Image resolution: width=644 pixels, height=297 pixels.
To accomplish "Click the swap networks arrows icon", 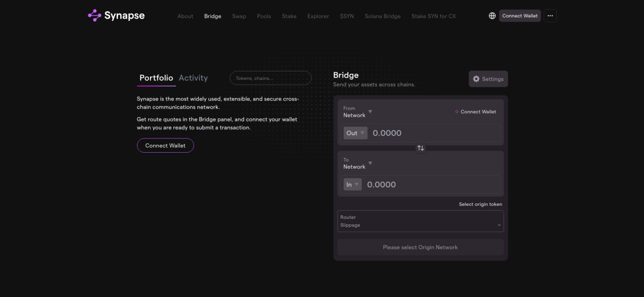I will coord(420,148).
